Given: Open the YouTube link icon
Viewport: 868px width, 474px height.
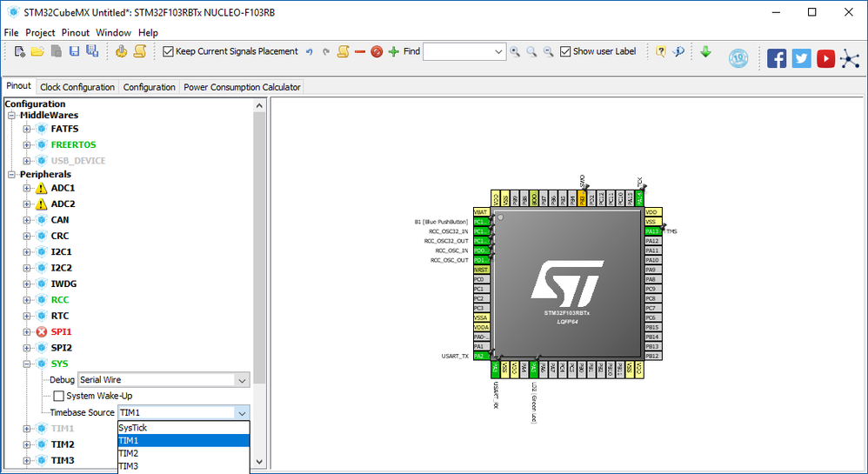Looking at the screenshot, I should coord(825,58).
